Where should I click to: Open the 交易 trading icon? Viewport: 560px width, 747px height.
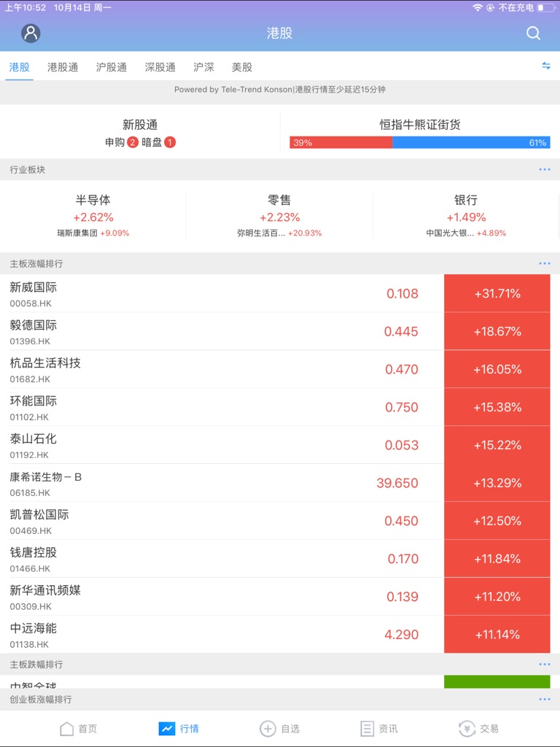point(467,728)
